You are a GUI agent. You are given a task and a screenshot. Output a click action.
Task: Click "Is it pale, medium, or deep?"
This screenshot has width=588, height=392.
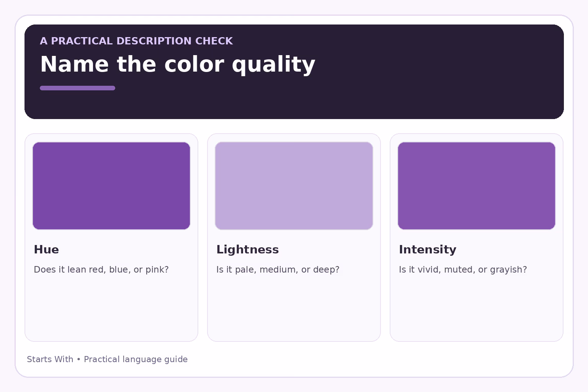click(278, 269)
